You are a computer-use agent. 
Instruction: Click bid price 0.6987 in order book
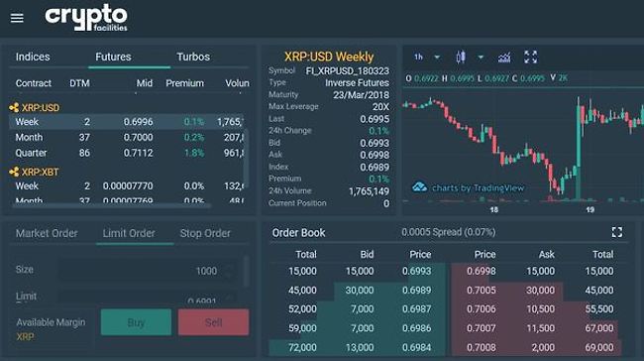pyautogui.click(x=416, y=308)
